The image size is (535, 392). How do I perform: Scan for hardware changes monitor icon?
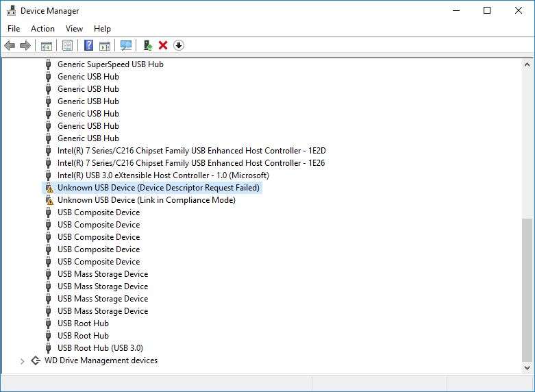[x=126, y=45]
